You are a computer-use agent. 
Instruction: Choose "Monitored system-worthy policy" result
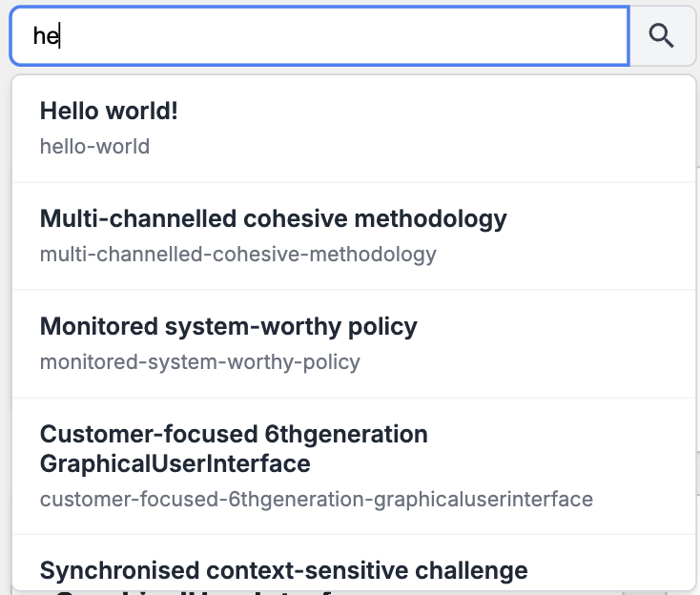pyautogui.click(x=228, y=327)
